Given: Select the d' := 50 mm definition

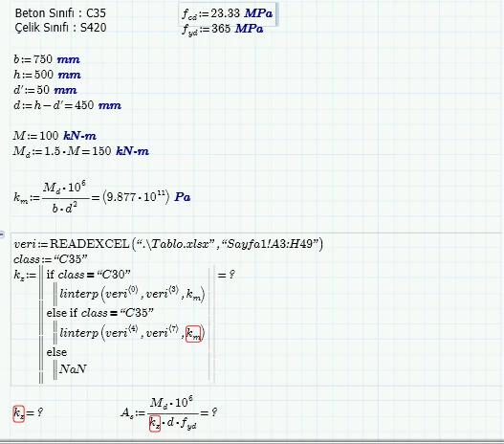Looking at the screenshot, I should coord(45,90).
